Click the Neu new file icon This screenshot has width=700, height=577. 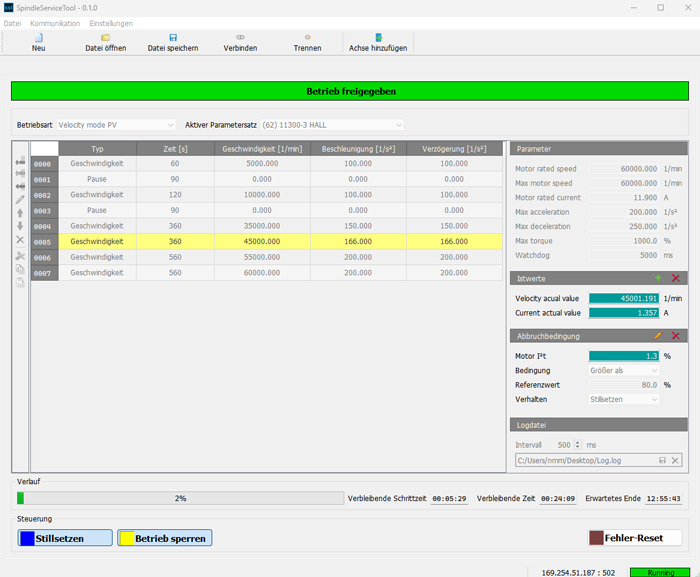(38, 38)
